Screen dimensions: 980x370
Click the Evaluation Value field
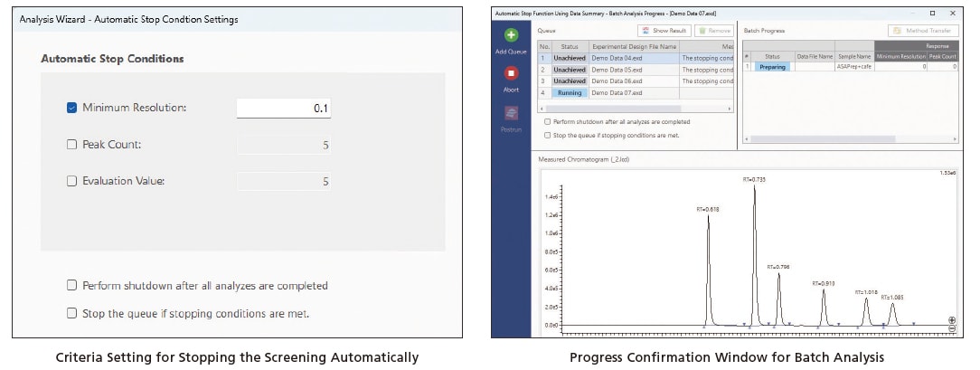click(x=284, y=181)
